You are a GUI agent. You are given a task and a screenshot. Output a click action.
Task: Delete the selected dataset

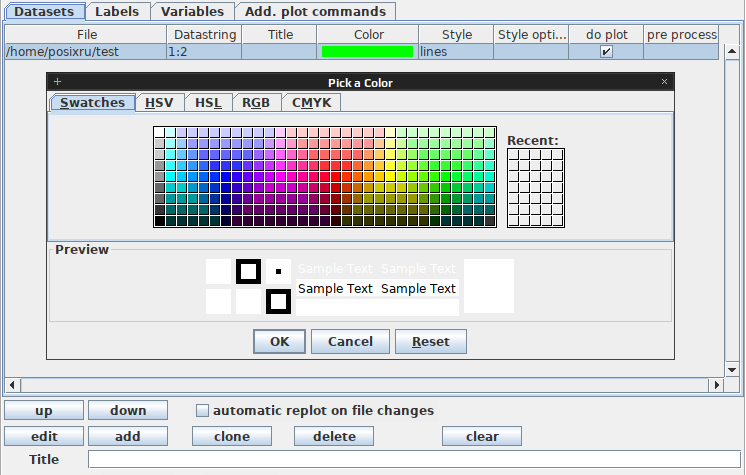(x=334, y=436)
